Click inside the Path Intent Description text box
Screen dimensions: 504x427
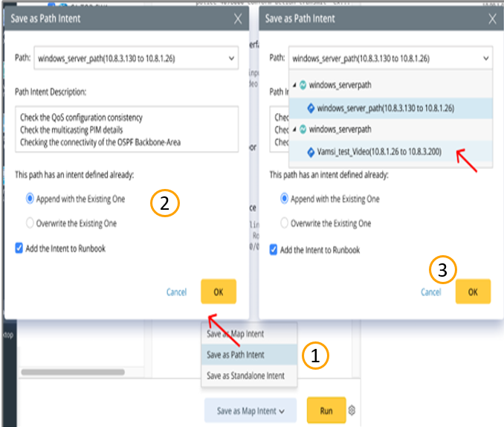126,129
